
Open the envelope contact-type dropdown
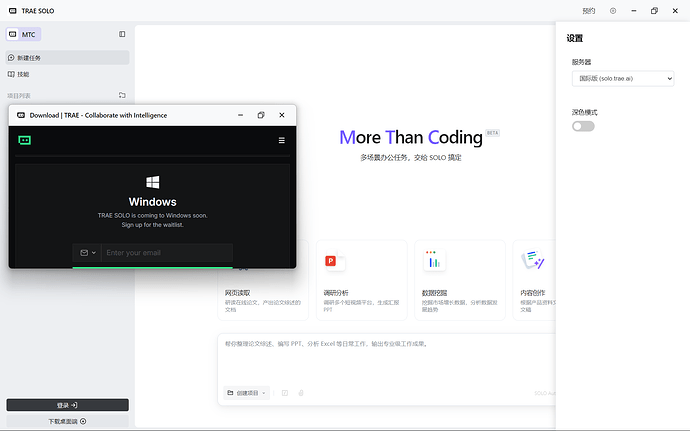click(88, 253)
